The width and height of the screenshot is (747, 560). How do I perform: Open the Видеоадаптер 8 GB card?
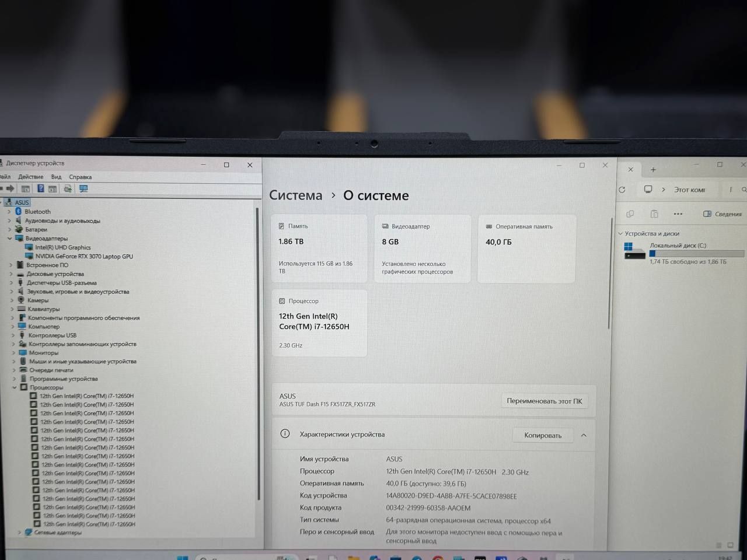coord(423,249)
